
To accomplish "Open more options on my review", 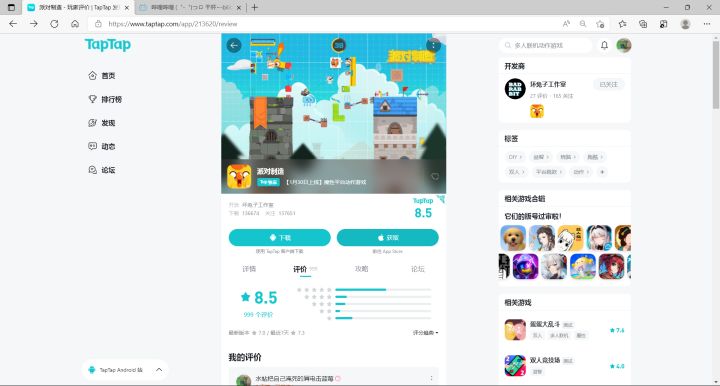I will coord(431,378).
